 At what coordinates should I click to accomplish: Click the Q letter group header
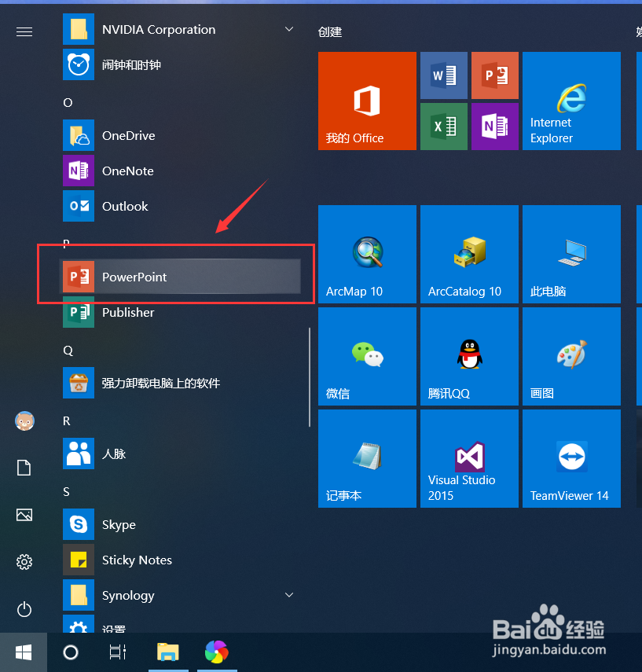68,350
